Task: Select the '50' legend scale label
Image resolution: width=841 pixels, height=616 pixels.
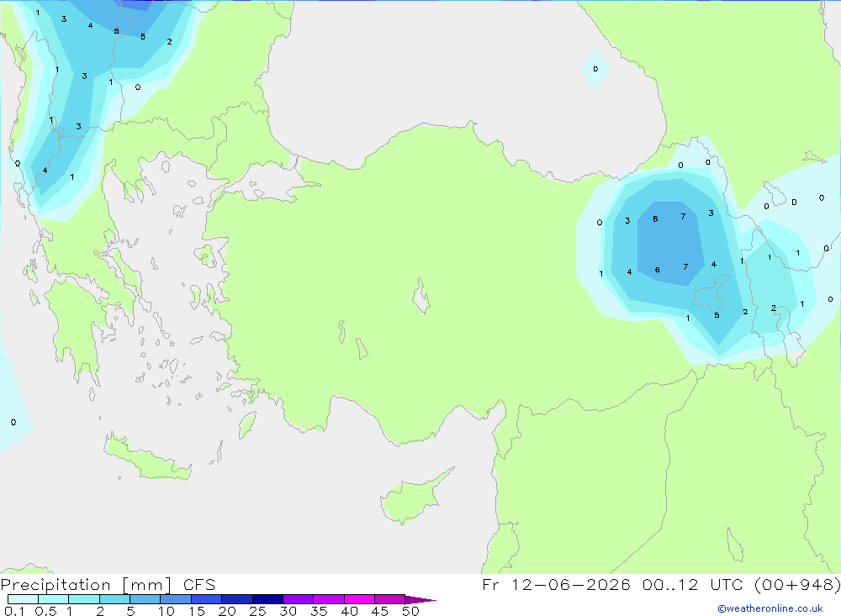Action: click(410, 611)
